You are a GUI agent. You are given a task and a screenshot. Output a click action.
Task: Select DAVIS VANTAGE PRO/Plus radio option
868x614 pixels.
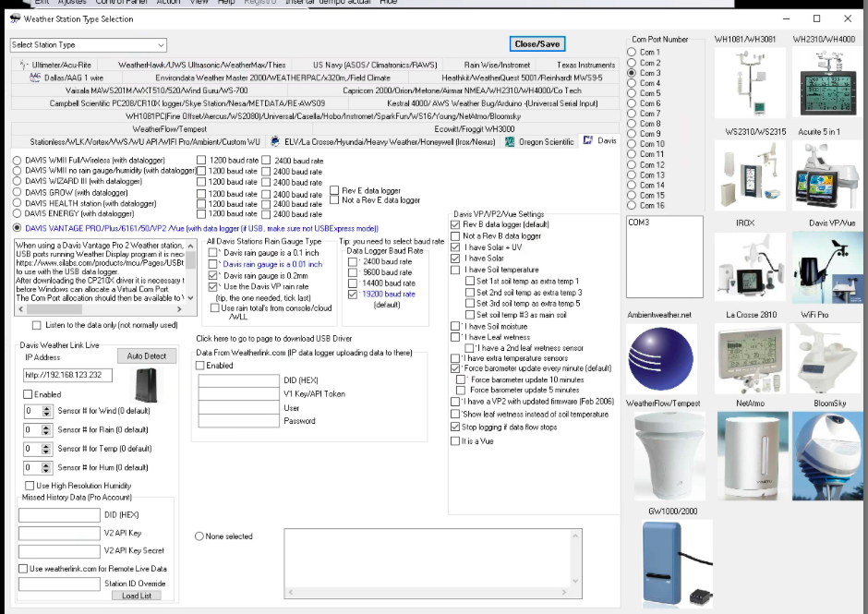(18, 227)
